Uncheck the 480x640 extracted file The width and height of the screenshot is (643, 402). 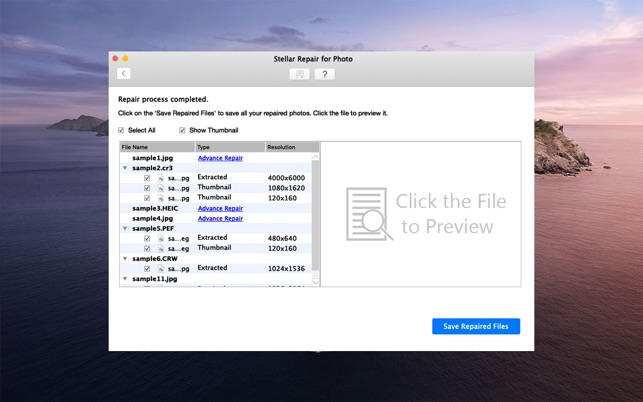tap(147, 238)
